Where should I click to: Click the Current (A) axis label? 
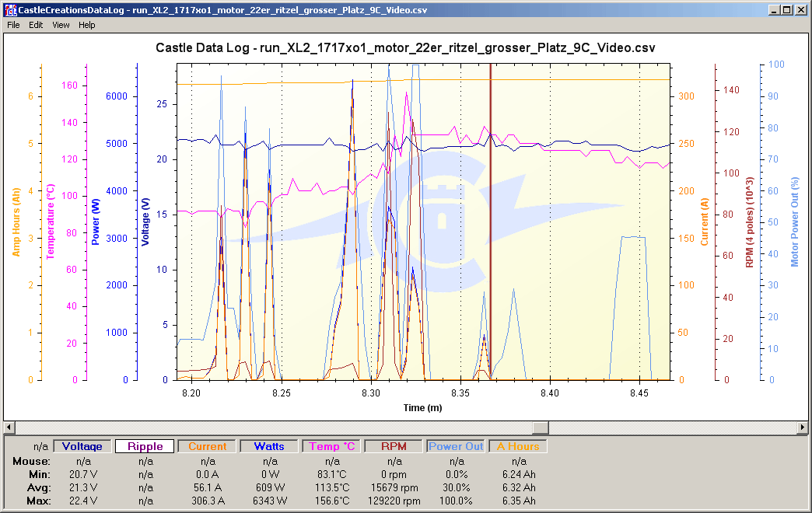point(705,222)
